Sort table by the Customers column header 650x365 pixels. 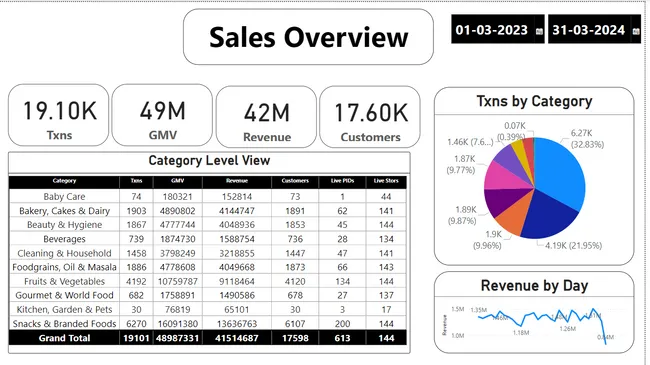tap(295, 181)
